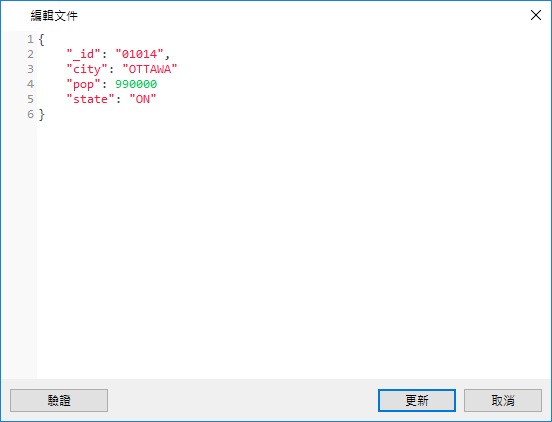Click the opening curly brace
552x422 pixels.
42,39
